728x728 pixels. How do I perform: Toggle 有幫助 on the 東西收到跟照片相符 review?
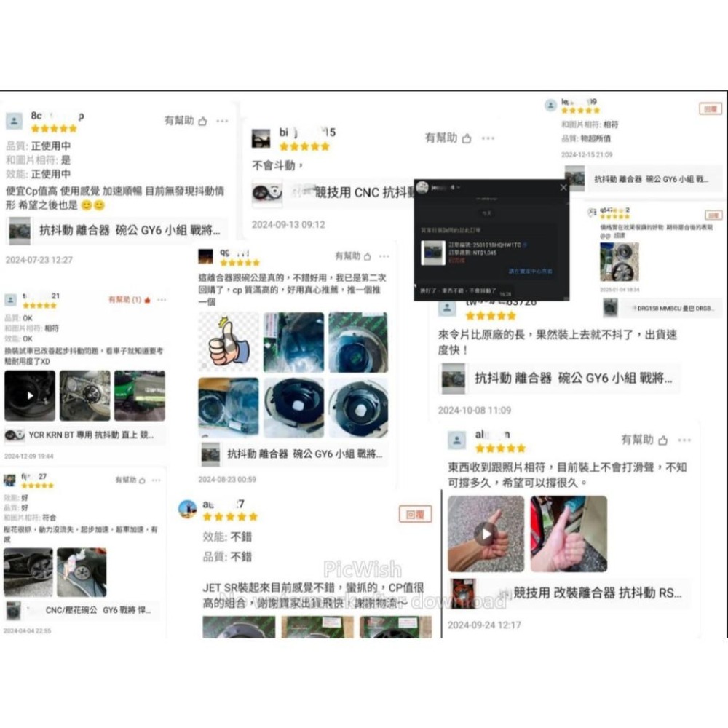click(662, 440)
